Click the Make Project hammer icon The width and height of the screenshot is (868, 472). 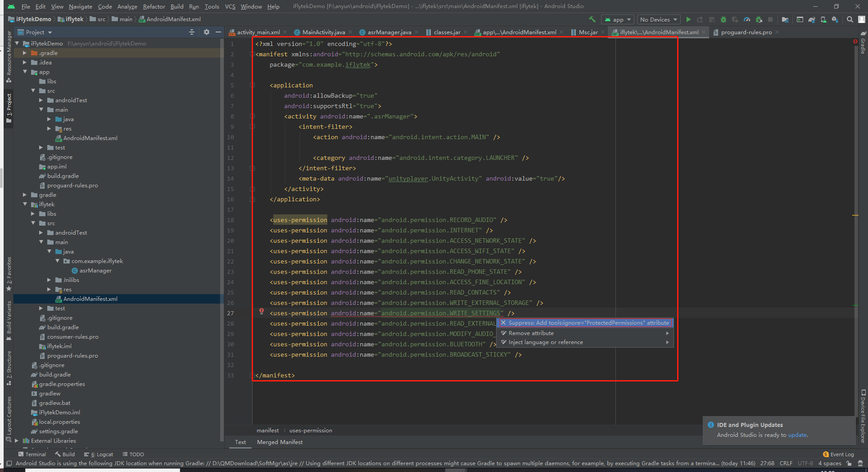[x=592, y=19]
